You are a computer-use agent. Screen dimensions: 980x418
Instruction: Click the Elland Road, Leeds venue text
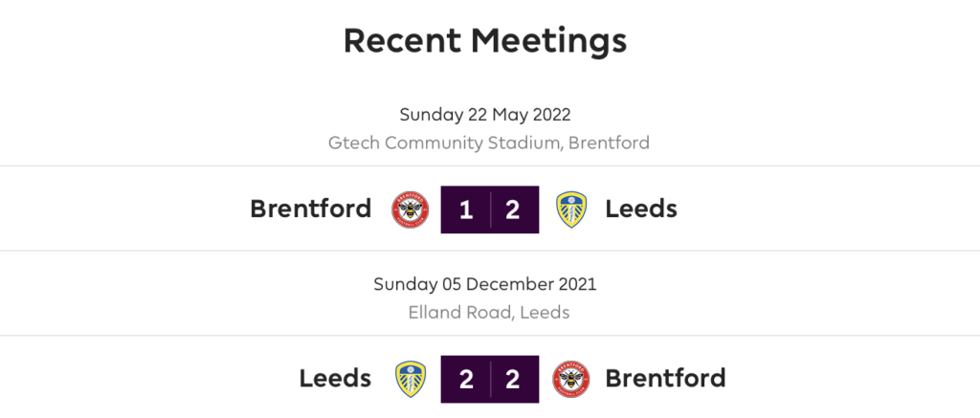click(489, 313)
